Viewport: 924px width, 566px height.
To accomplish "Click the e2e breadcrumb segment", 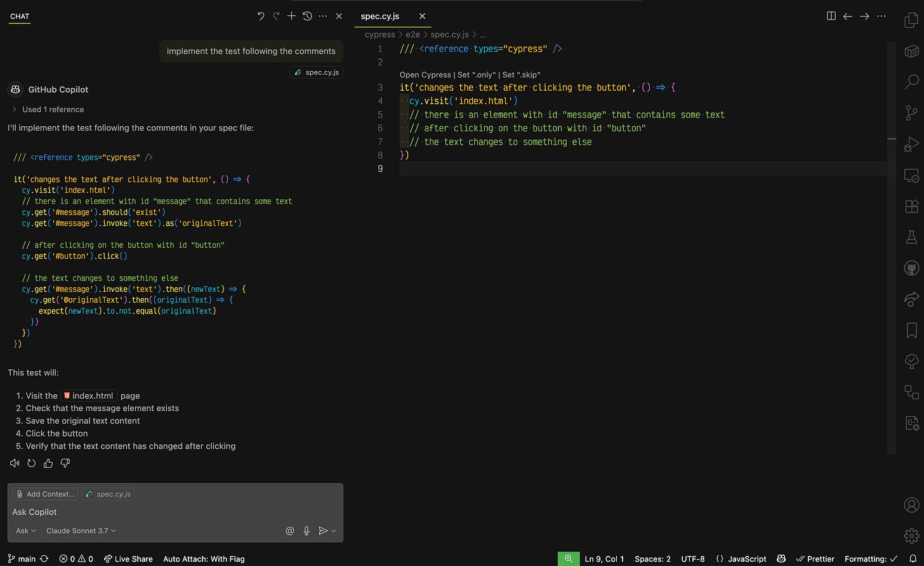I will tap(413, 35).
